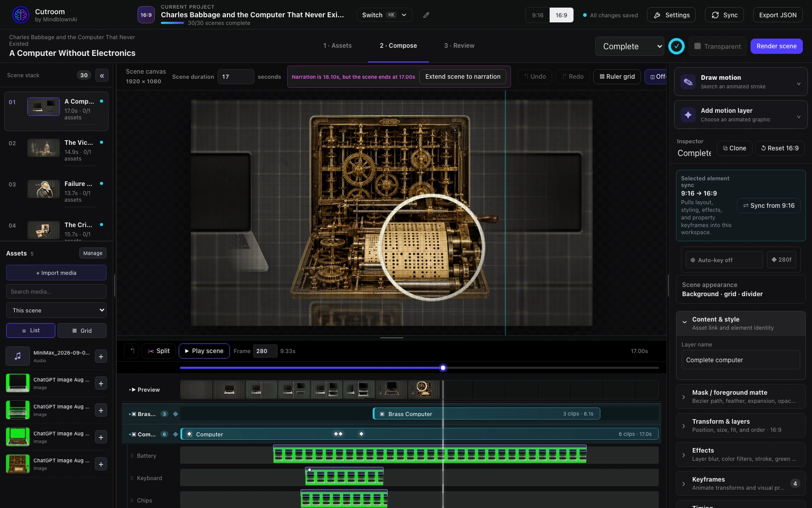Add second ChatGPT Image asset with plus

(101, 410)
